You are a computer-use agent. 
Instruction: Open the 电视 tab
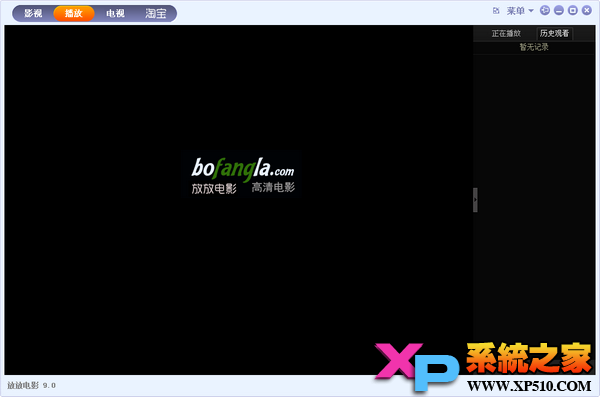tap(115, 13)
